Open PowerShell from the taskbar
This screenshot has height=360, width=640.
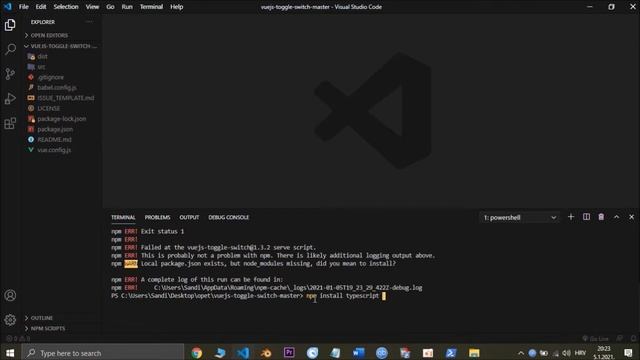pos(451,353)
